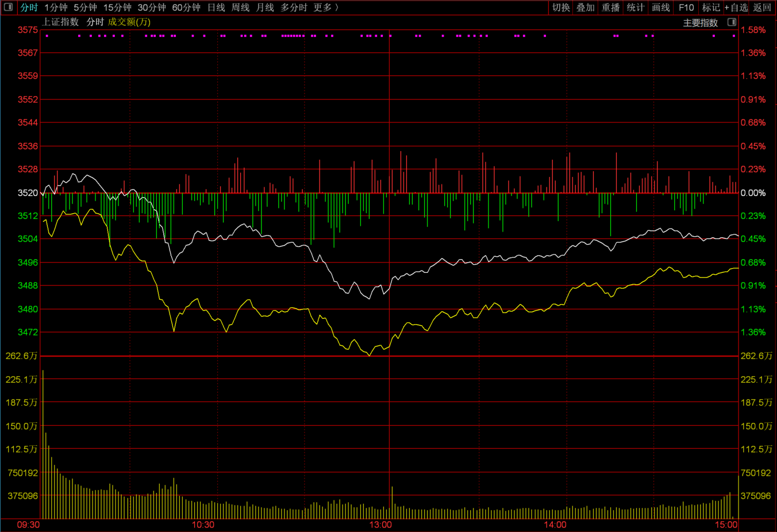Open F10 company information
This screenshot has width=777, height=532.
[x=686, y=7]
